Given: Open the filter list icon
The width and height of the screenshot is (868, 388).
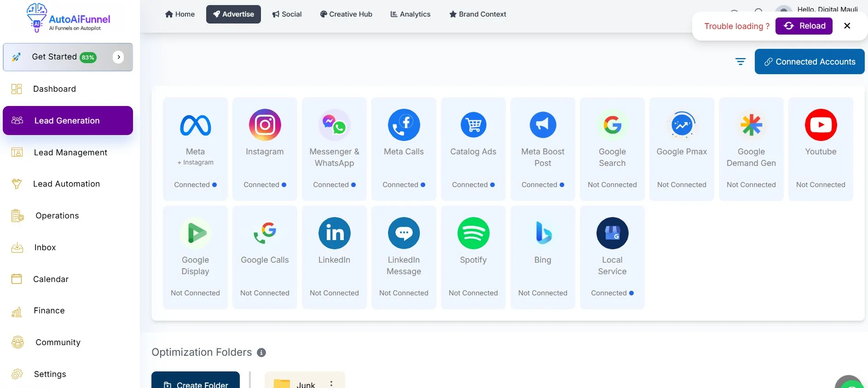Looking at the screenshot, I should tap(740, 62).
